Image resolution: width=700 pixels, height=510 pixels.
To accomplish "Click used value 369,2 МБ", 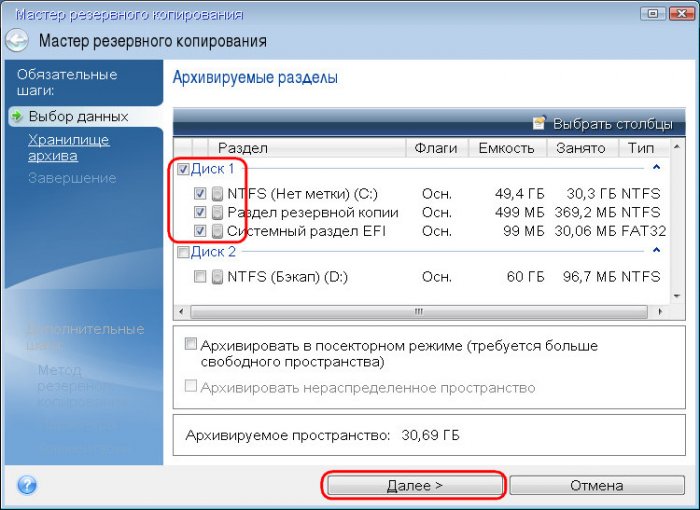I will (585, 213).
